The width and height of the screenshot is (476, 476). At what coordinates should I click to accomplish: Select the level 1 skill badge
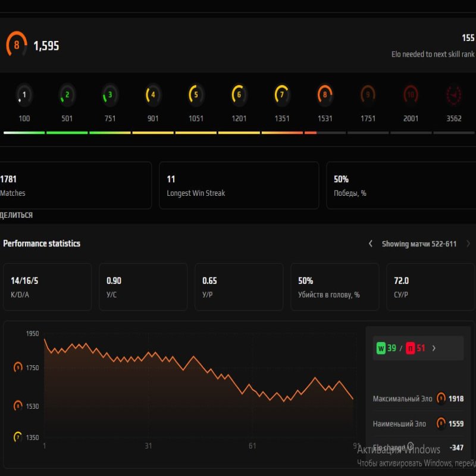click(x=24, y=94)
